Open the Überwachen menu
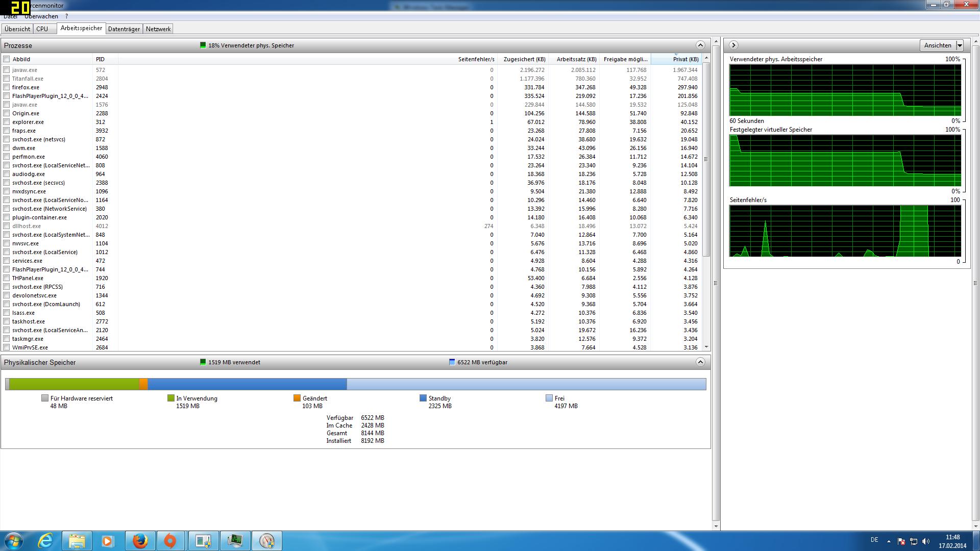The width and height of the screenshot is (980, 551). point(41,16)
